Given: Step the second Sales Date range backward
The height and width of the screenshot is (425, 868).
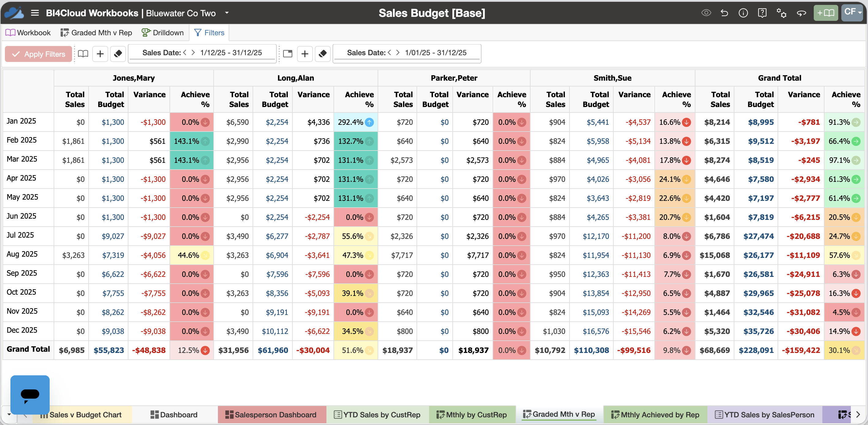Looking at the screenshot, I should click(x=390, y=52).
